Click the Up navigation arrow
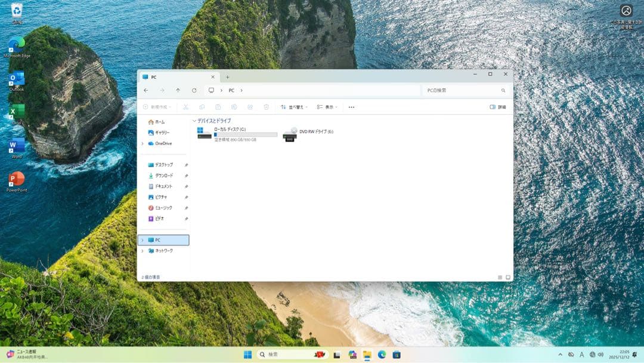 [178, 90]
